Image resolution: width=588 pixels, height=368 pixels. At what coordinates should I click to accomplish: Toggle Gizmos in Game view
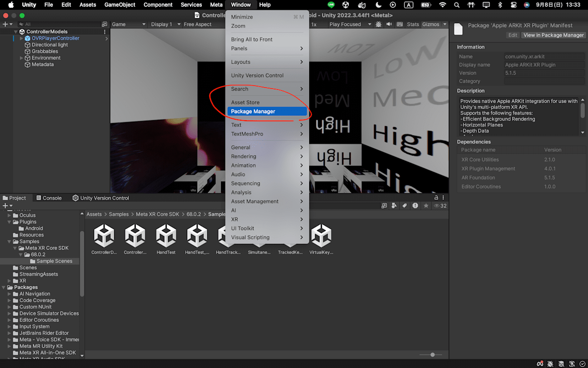(431, 25)
